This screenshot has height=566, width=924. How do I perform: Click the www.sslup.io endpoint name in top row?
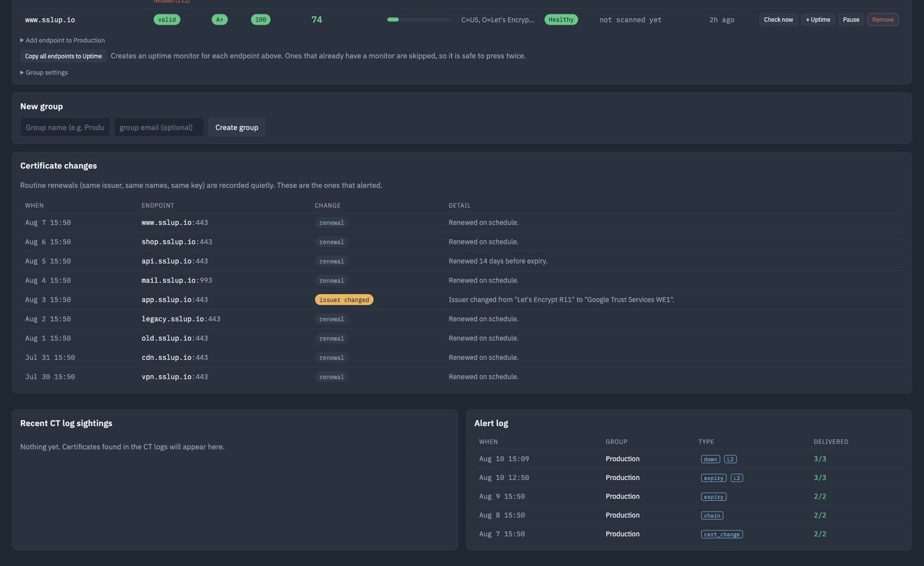[50, 20]
